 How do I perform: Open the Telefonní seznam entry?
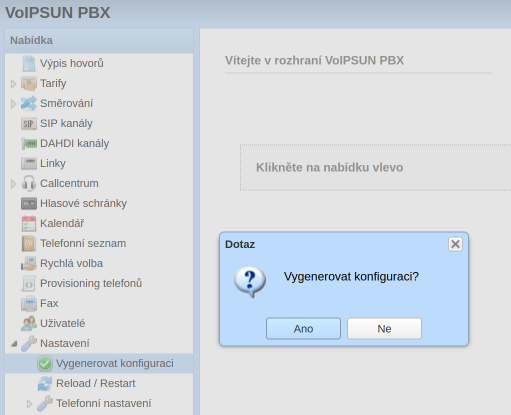point(99,243)
